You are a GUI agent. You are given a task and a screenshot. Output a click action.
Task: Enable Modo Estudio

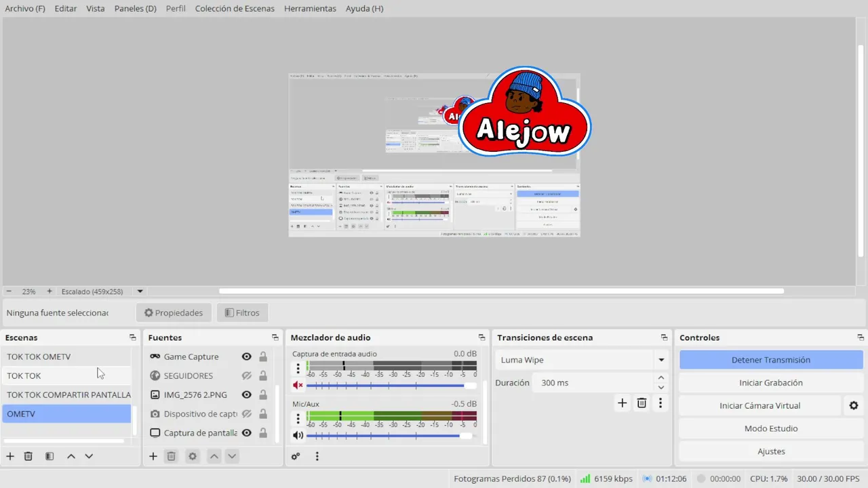pos(771,428)
